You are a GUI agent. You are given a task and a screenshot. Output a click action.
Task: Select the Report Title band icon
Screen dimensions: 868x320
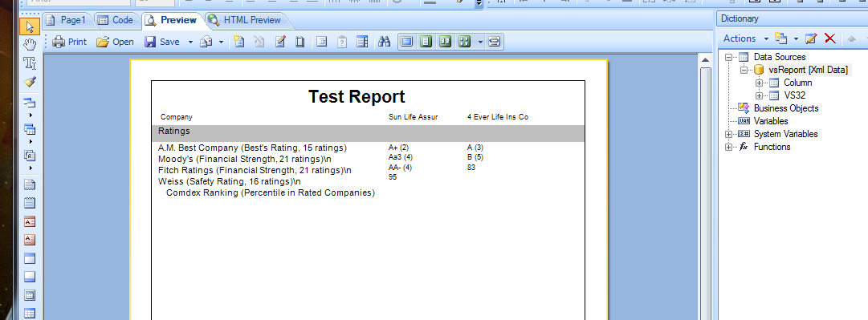tap(30, 184)
